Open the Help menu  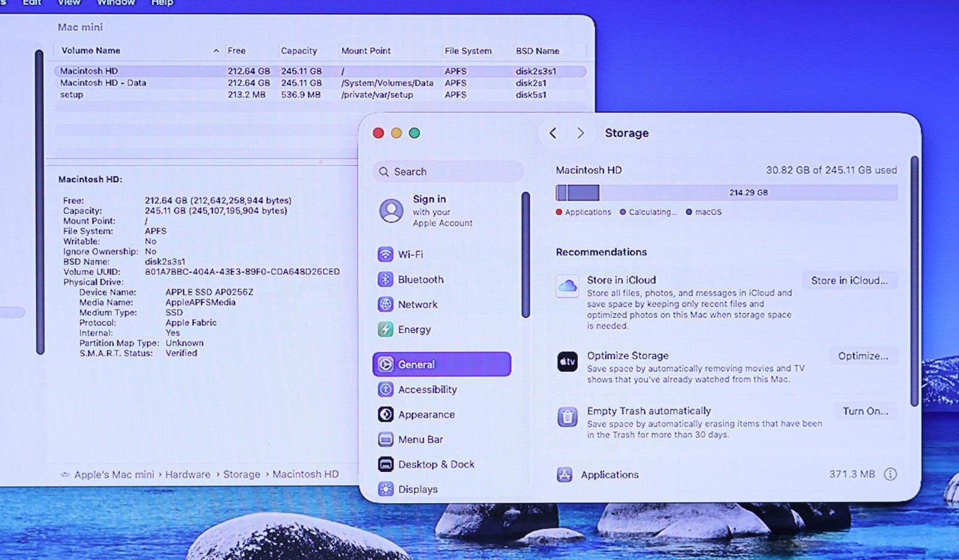(x=162, y=3)
